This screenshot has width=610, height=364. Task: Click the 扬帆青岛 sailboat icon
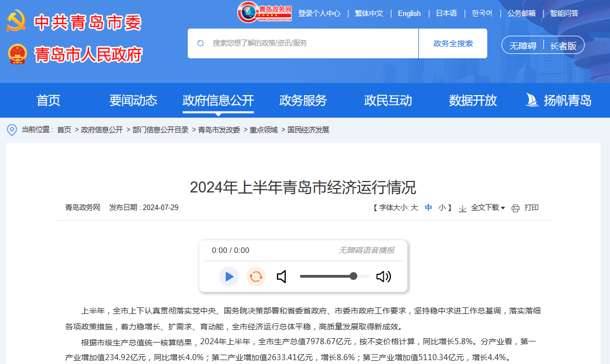tap(532, 100)
